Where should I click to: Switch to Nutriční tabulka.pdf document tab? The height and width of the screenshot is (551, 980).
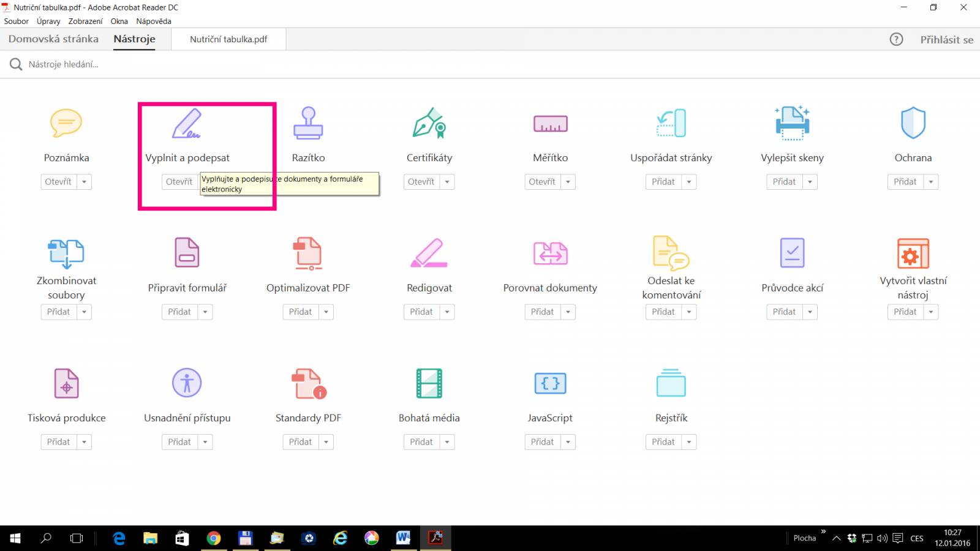coord(228,39)
